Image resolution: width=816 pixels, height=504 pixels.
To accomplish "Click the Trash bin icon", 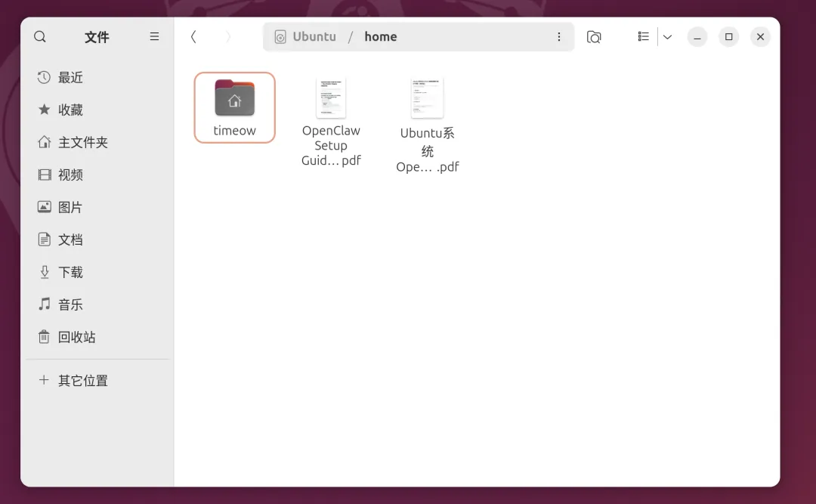I will (45, 337).
